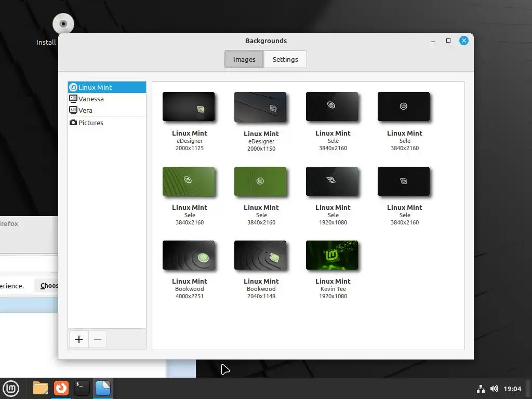The width and height of the screenshot is (532, 399).
Task: Open the network status tray icon
Action: (x=481, y=389)
